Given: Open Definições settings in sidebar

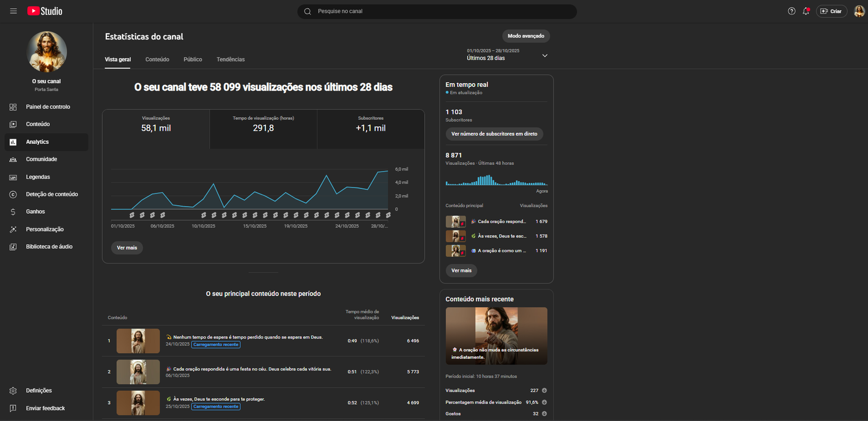Looking at the screenshot, I should coord(39,391).
